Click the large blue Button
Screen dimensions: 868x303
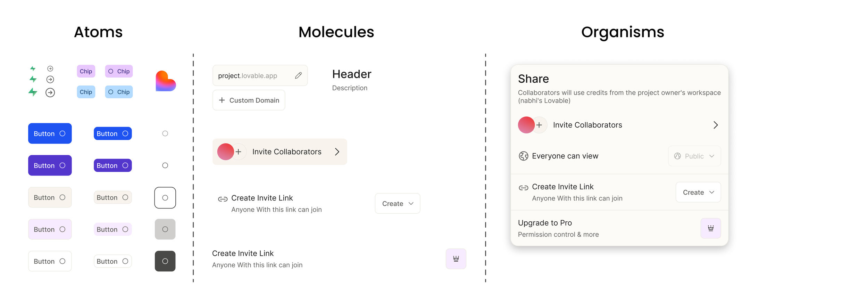50,133
